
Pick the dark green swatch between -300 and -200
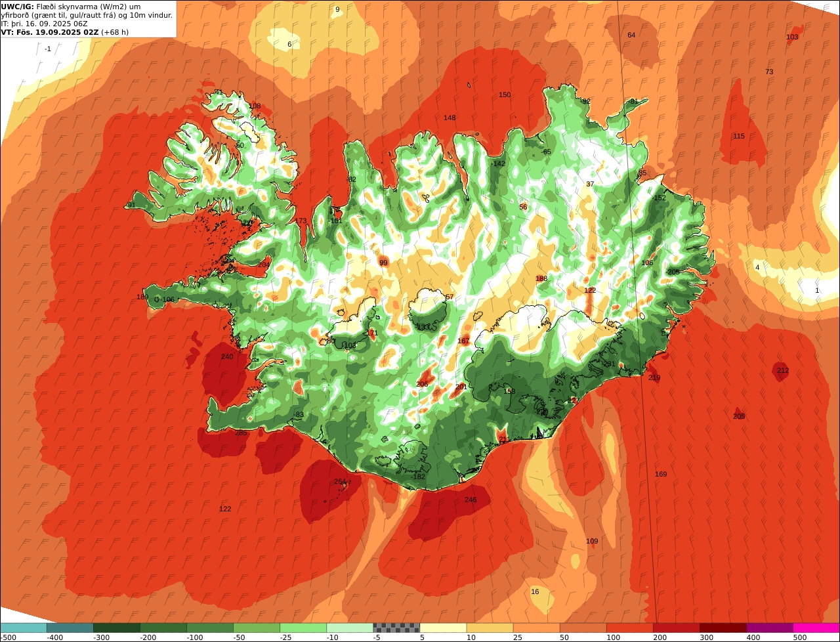(x=116, y=628)
